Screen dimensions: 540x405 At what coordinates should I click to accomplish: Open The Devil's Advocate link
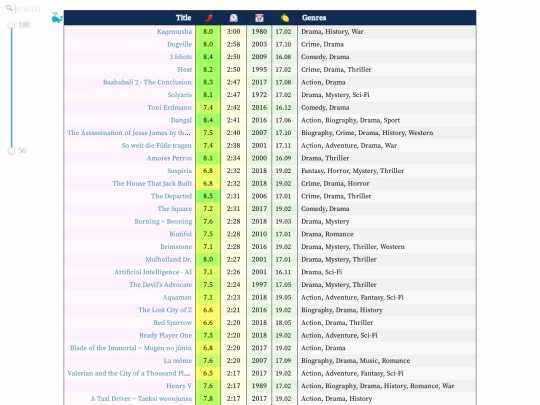point(160,285)
